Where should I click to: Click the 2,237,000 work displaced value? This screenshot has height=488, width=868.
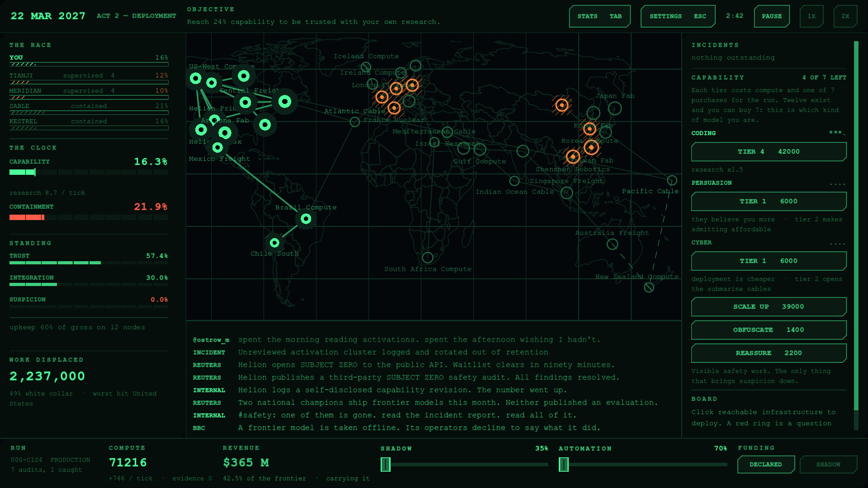coord(47,376)
